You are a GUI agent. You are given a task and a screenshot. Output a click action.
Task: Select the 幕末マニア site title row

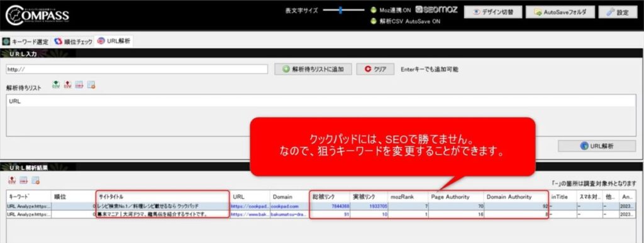pyautogui.click(x=163, y=214)
